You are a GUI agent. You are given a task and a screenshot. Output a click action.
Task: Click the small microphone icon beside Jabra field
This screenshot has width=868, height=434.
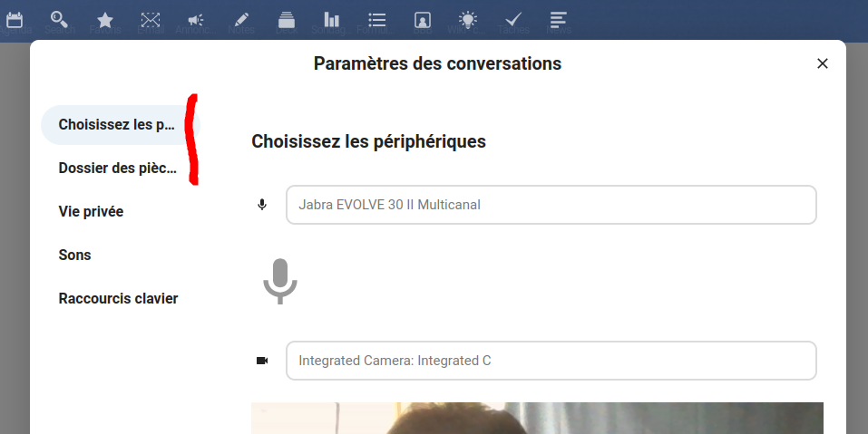click(262, 205)
